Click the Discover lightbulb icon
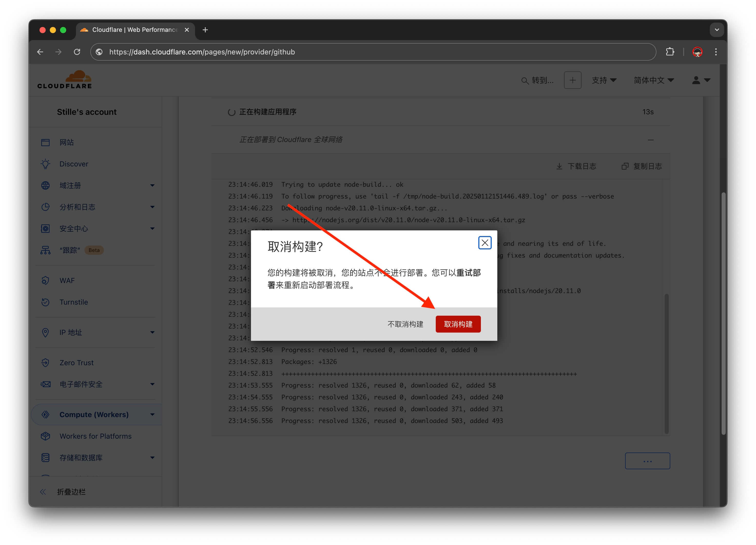 point(45,164)
